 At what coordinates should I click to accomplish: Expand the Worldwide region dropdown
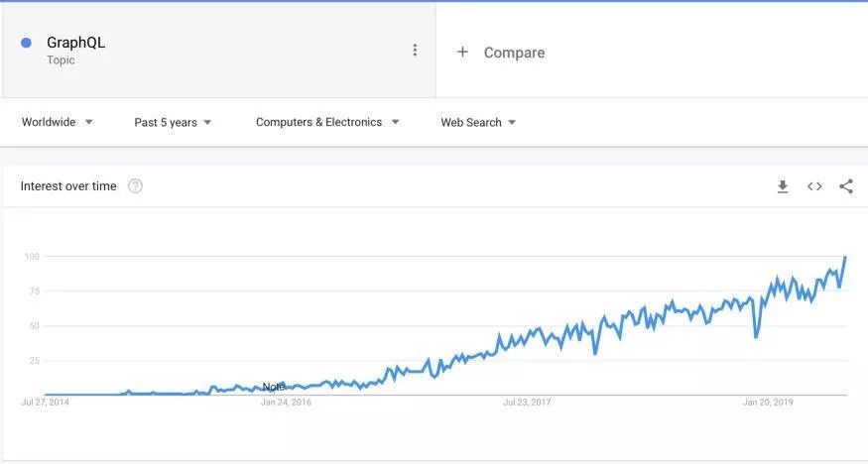58,122
